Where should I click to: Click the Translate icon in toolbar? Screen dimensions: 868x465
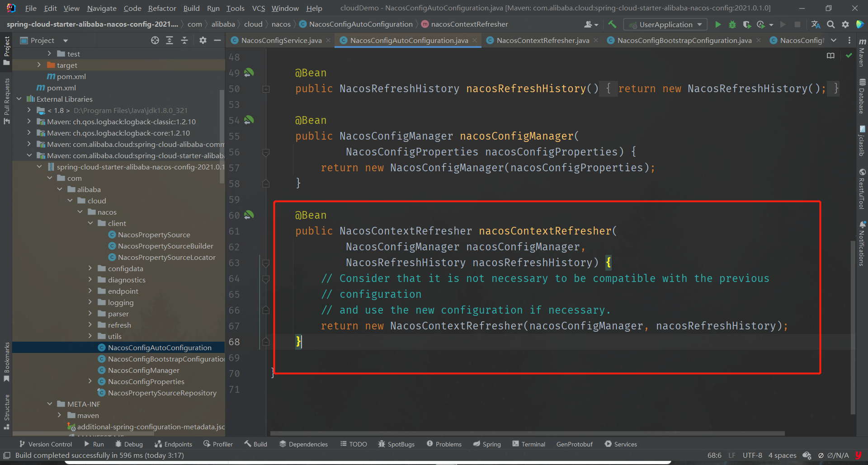(816, 24)
